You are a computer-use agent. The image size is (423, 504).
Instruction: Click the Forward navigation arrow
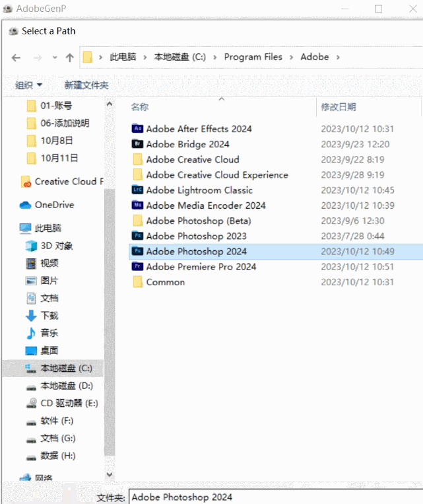click(x=38, y=58)
